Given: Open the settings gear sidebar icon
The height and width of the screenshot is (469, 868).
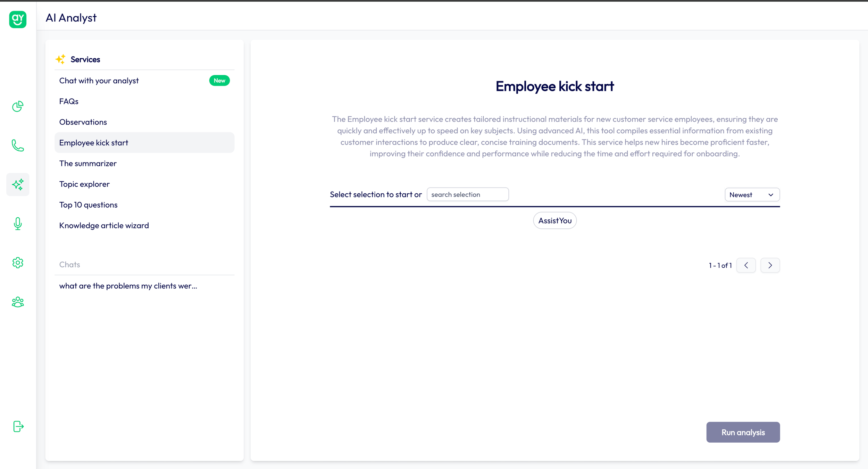Looking at the screenshot, I should point(18,263).
